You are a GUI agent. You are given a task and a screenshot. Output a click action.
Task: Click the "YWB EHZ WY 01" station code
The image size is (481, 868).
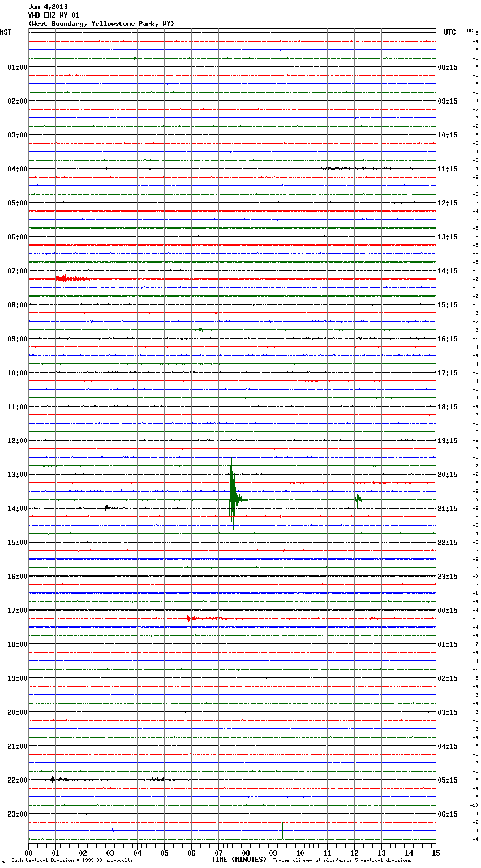[54, 15]
